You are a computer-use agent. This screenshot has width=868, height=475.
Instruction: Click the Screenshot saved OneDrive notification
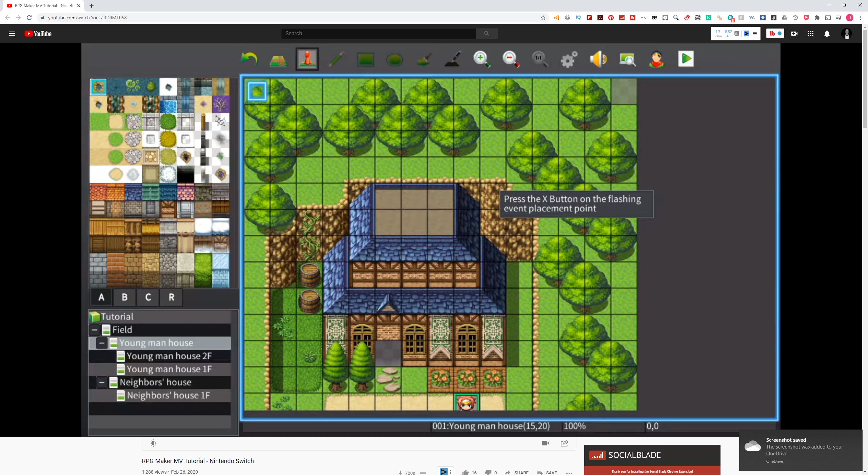801,450
